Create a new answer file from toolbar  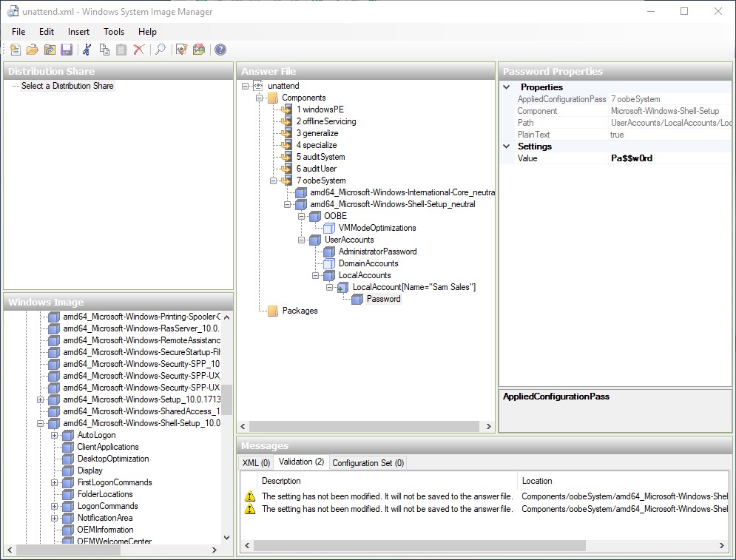click(x=15, y=50)
